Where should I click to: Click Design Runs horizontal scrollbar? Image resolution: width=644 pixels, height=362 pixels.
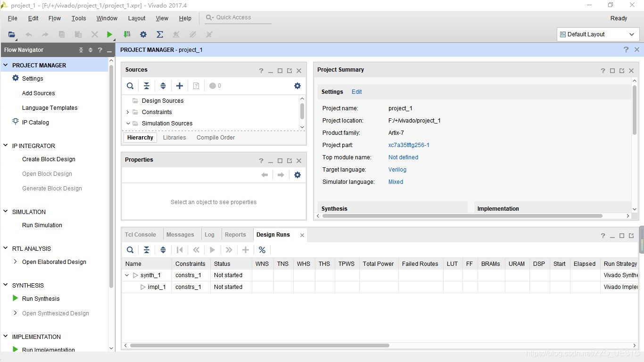tap(259, 346)
